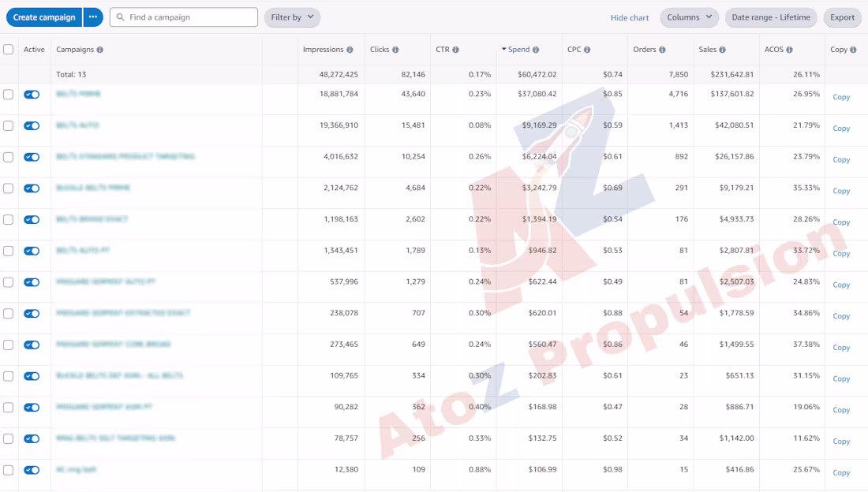
Task: Open the Filter by dropdown
Action: click(292, 17)
